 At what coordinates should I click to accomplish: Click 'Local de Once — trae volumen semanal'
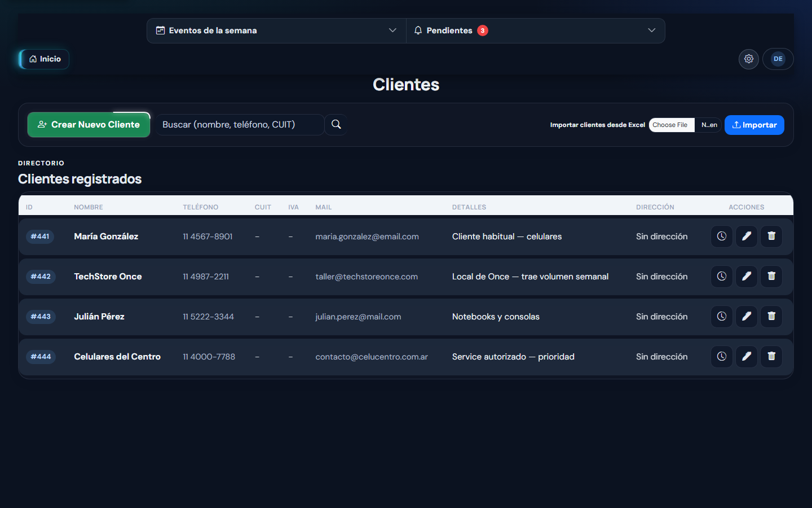(x=530, y=277)
